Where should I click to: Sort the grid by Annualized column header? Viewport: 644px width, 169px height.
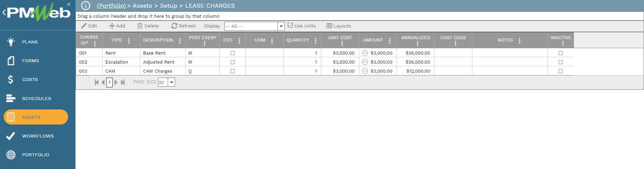coord(415,37)
